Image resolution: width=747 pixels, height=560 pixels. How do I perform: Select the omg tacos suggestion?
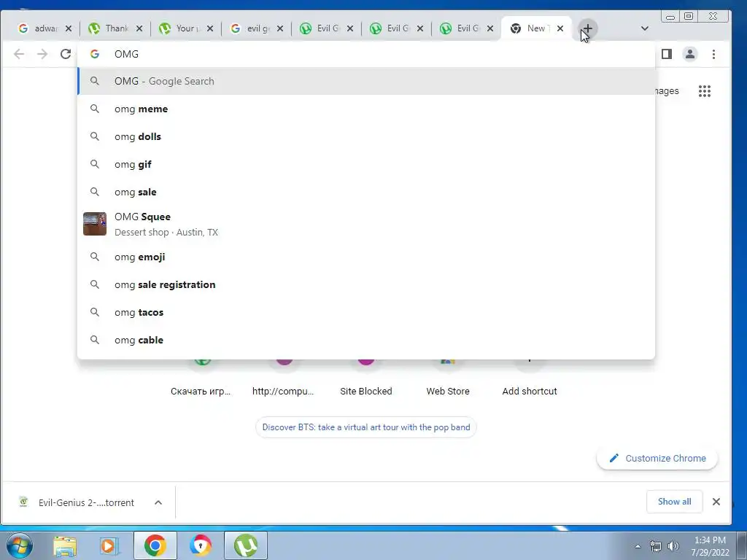(366, 312)
